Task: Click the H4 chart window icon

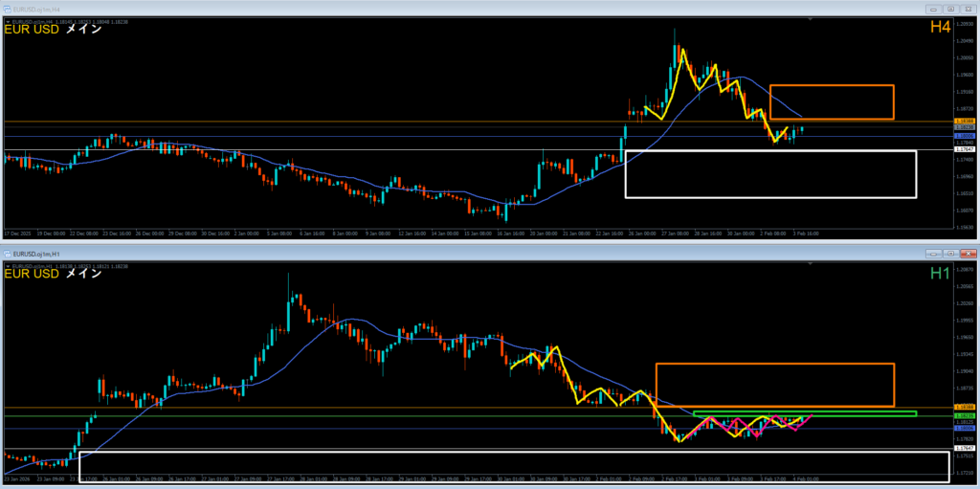Action: 8,9
